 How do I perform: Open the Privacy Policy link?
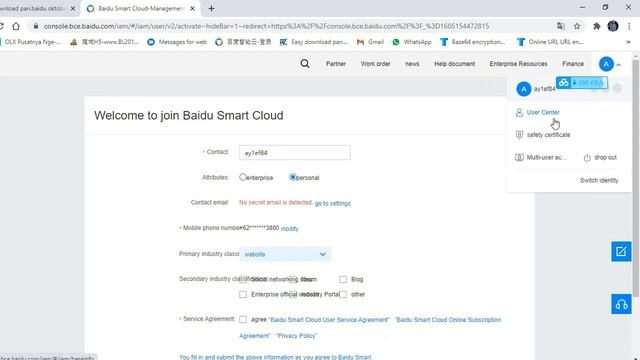296,336
